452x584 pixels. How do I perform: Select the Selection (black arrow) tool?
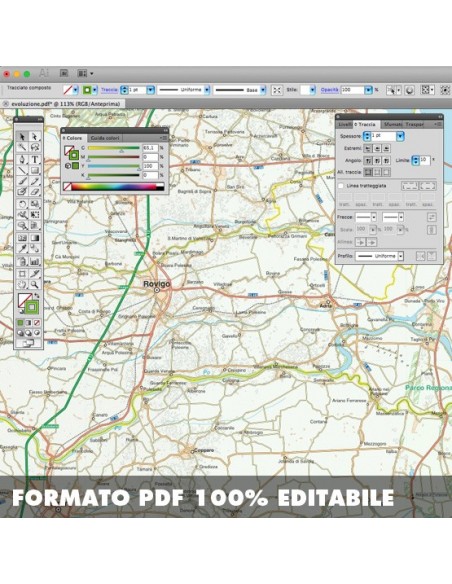point(22,137)
